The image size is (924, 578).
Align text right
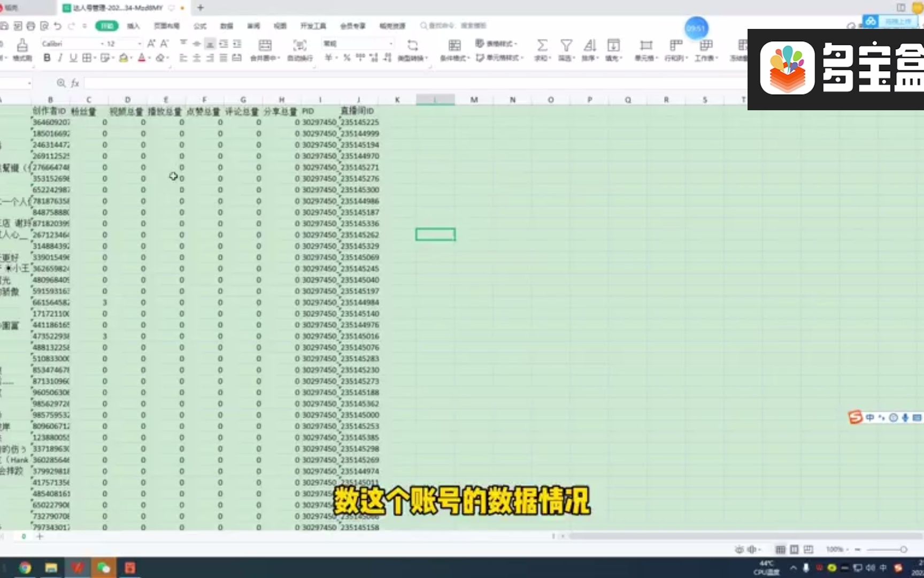coord(210,58)
